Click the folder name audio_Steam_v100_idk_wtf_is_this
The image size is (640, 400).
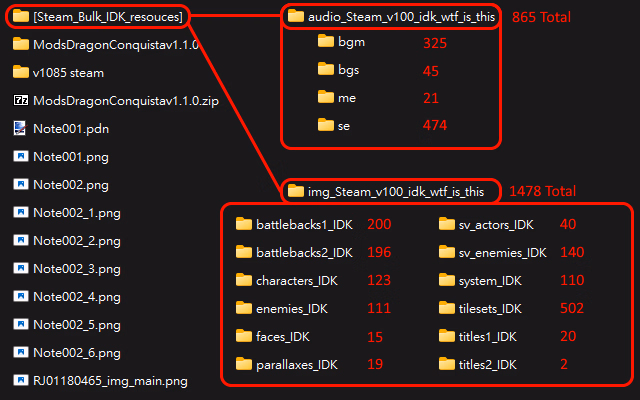[x=401, y=17]
